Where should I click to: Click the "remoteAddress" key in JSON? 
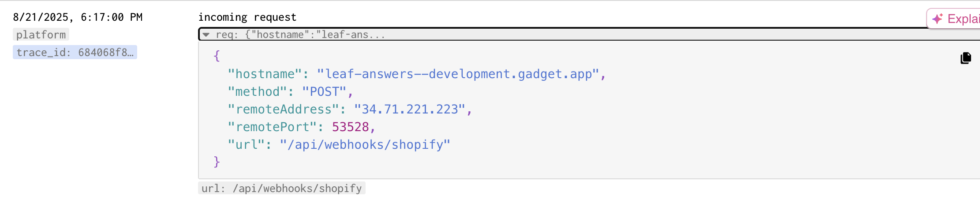pyautogui.click(x=284, y=110)
